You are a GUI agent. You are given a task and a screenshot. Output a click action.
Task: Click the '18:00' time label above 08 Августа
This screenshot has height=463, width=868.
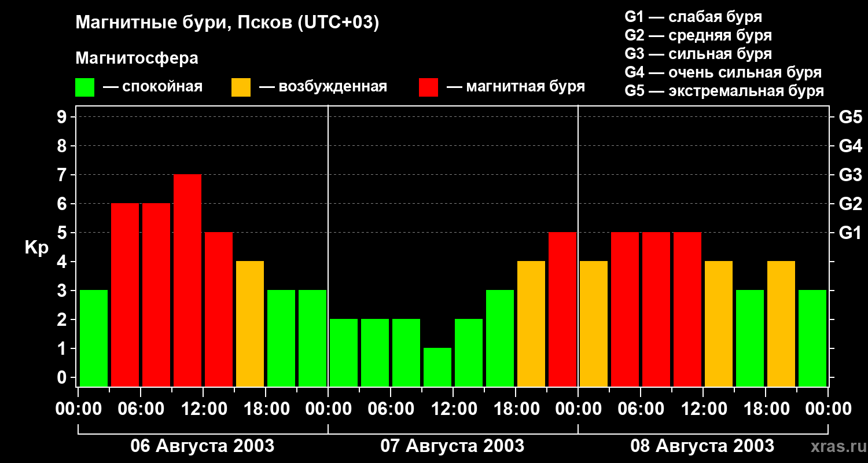point(766,409)
